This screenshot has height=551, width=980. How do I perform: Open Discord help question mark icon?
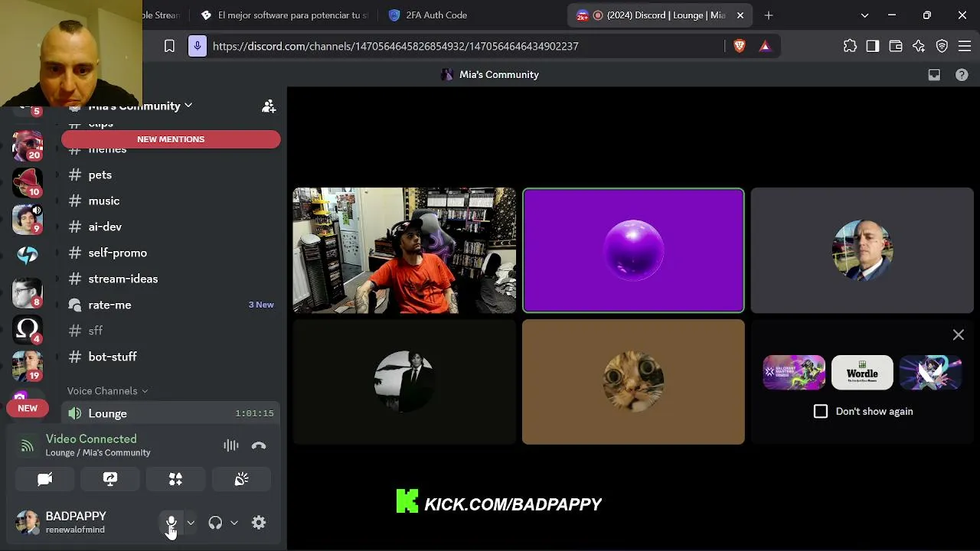point(962,74)
